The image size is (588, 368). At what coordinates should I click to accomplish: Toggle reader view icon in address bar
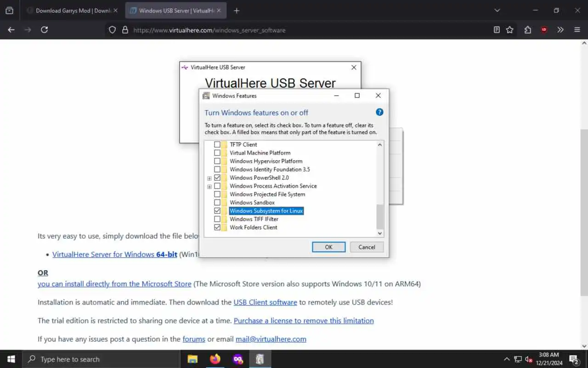pos(497,30)
